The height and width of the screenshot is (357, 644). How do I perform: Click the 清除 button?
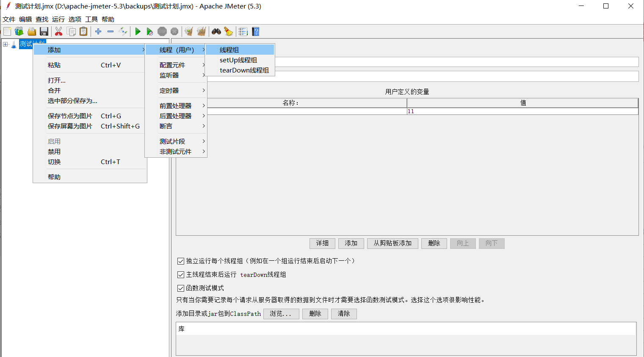(344, 314)
